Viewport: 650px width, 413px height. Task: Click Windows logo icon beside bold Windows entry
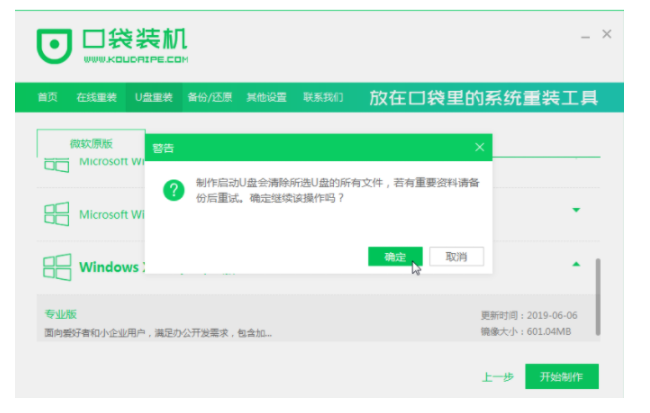point(56,267)
